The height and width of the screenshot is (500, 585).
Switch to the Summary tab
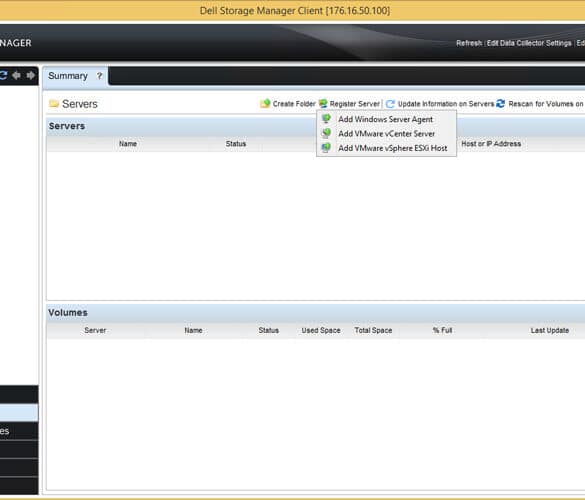(68, 76)
